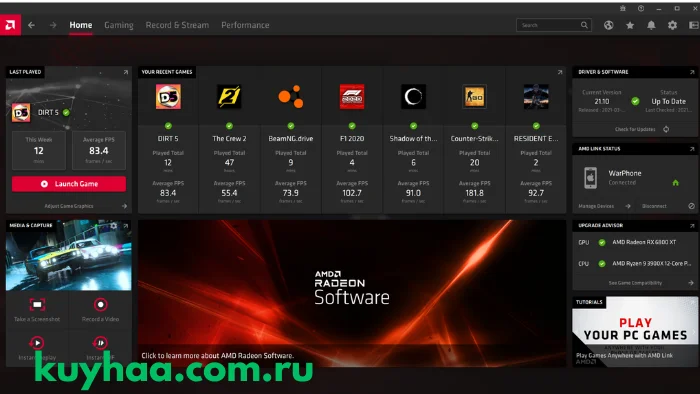Select the BeamNG.drive game icon
This screenshot has width=700, height=394.
click(x=291, y=96)
